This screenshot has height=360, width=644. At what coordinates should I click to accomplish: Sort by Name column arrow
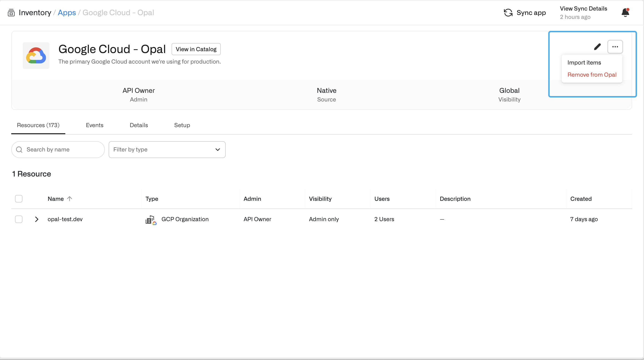[70, 199]
